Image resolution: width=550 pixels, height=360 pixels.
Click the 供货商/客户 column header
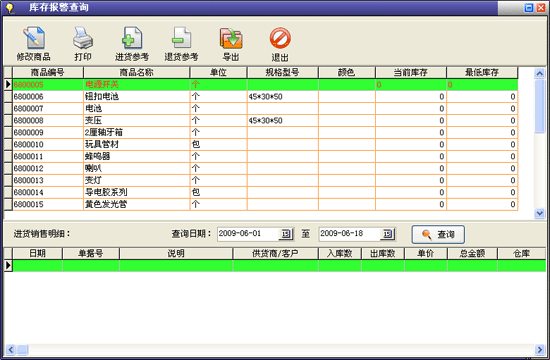tap(275, 253)
